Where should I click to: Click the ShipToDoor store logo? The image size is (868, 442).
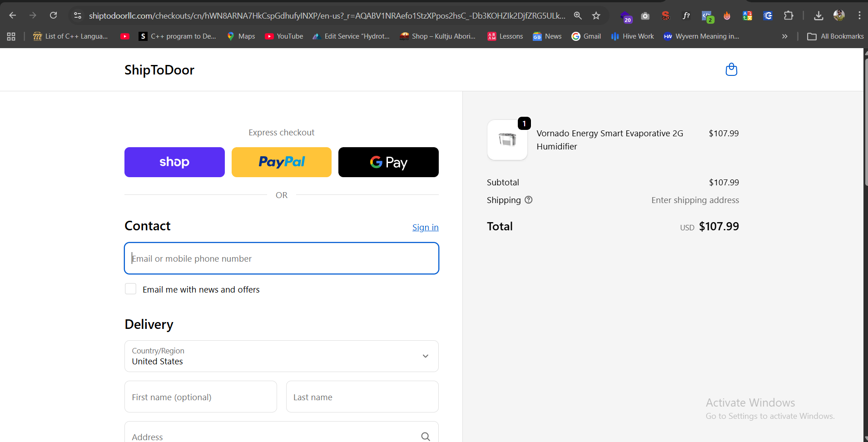tap(159, 70)
